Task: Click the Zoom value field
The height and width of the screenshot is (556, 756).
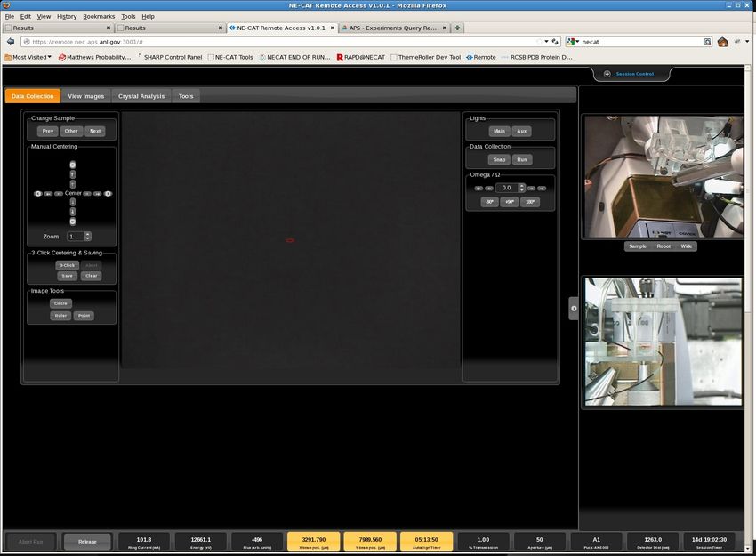Action: [76, 237]
